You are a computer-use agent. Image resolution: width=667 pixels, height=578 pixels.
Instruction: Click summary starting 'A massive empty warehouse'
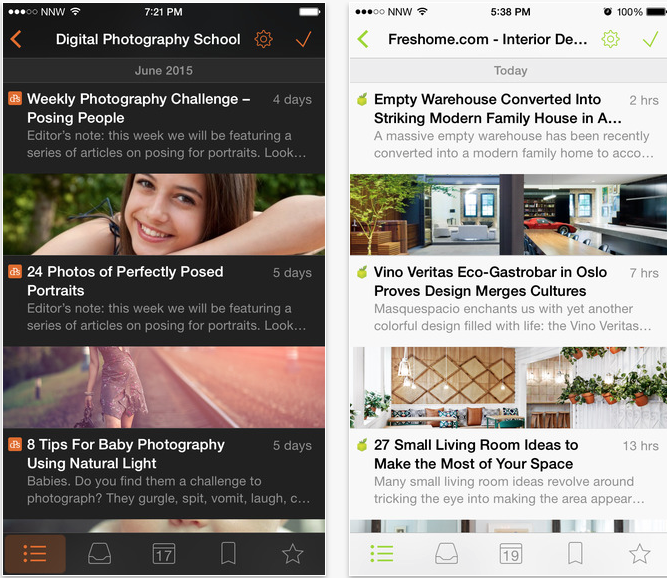click(x=514, y=145)
